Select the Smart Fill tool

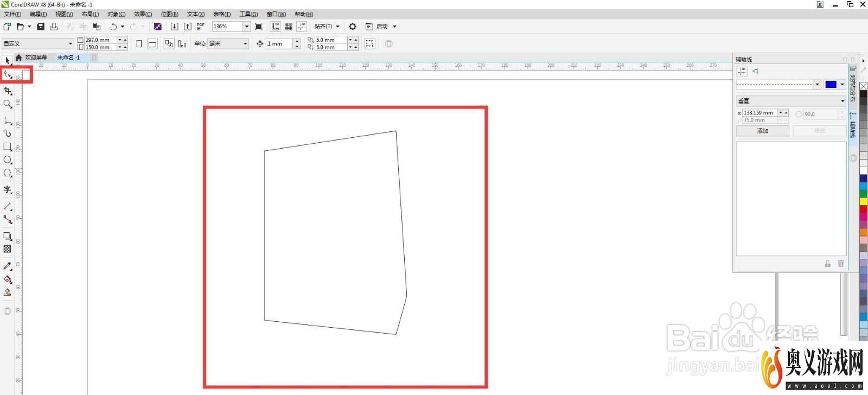tap(8, 292)
